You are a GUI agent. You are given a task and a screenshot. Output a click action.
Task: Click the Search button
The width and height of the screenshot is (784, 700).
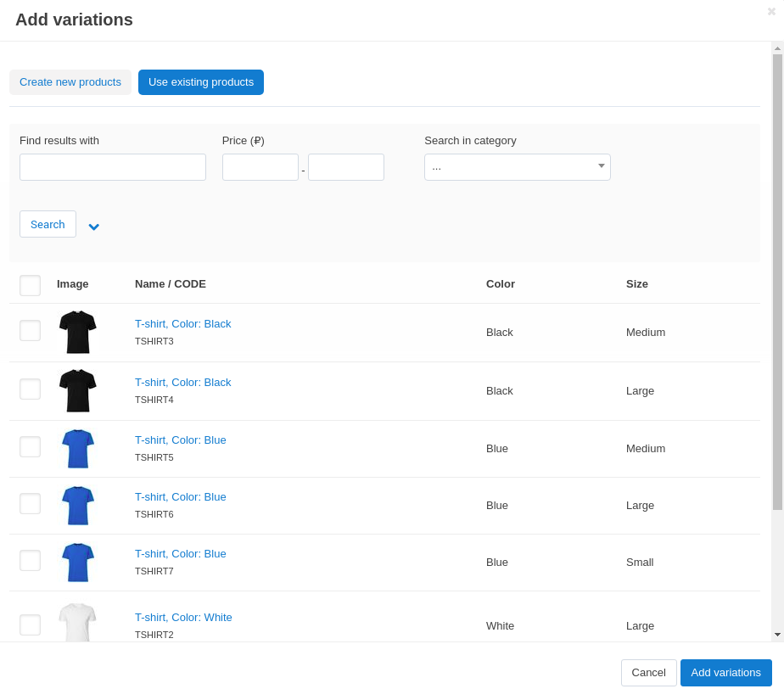tap(48, 224)
